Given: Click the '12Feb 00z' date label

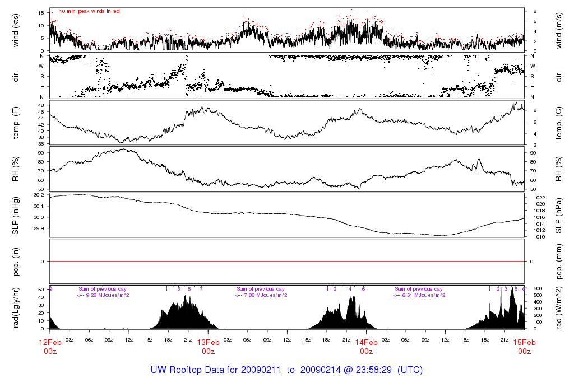Looking at the screenshot, I should tap(50, 347).
